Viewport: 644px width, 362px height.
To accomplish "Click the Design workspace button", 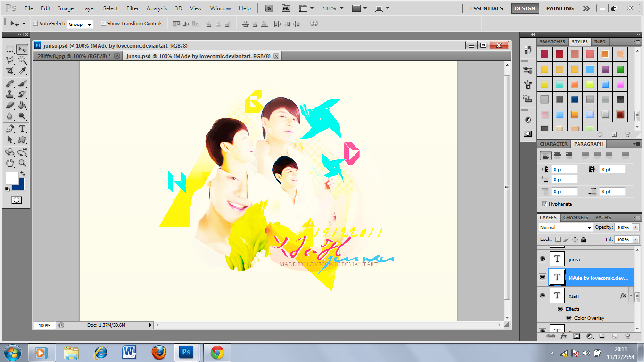I will [525, 8].
